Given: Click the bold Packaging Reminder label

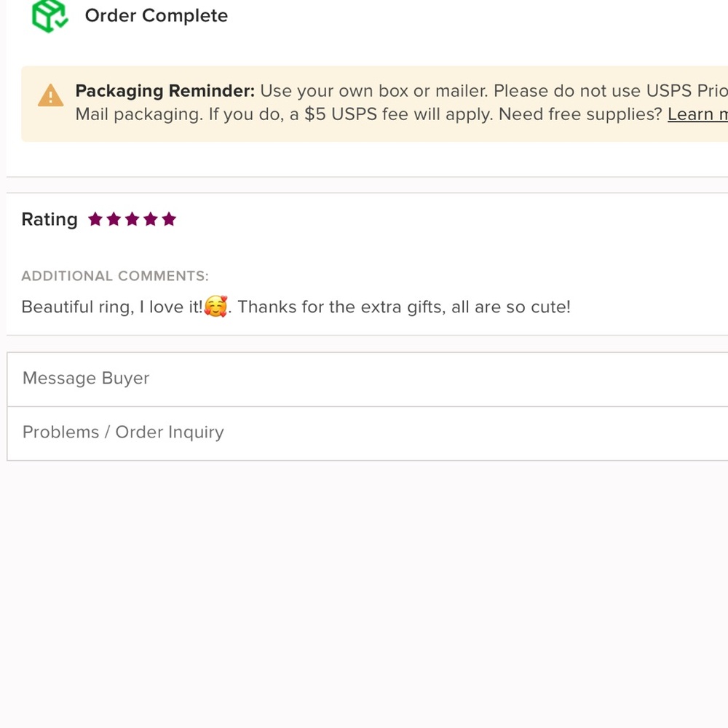Looking at the screenshot, I should coord(165,91).
